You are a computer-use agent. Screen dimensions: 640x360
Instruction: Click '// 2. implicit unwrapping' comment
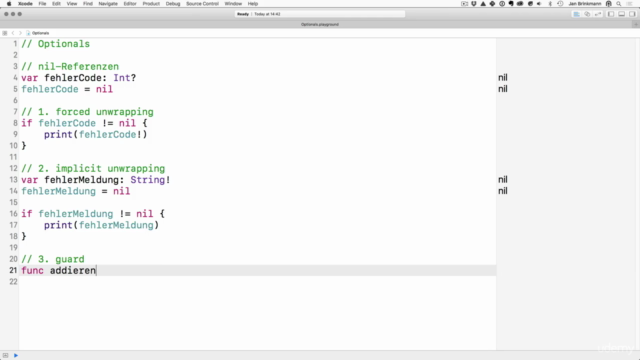point(93,169)
